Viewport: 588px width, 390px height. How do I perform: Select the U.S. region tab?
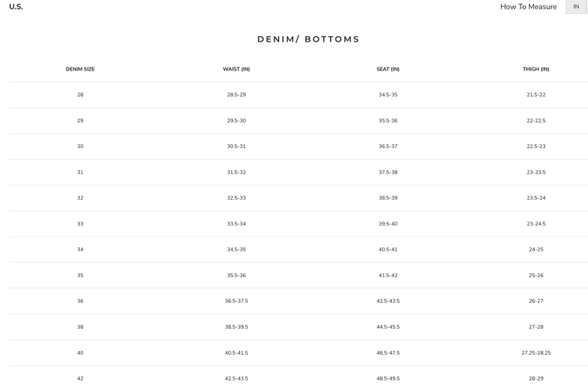tap(16, 7)
